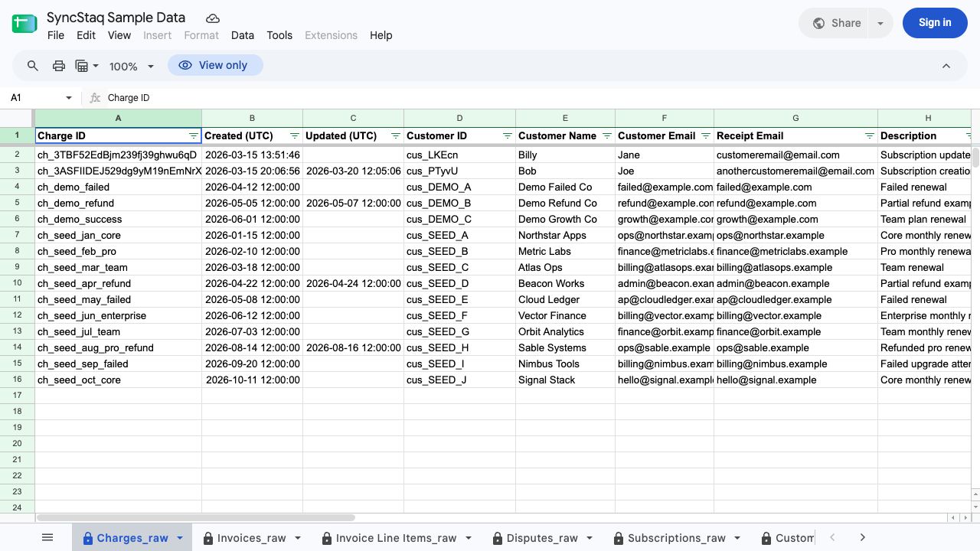Open the Help menu
Viewport: 980px width, 551px height.
[381, 35]
